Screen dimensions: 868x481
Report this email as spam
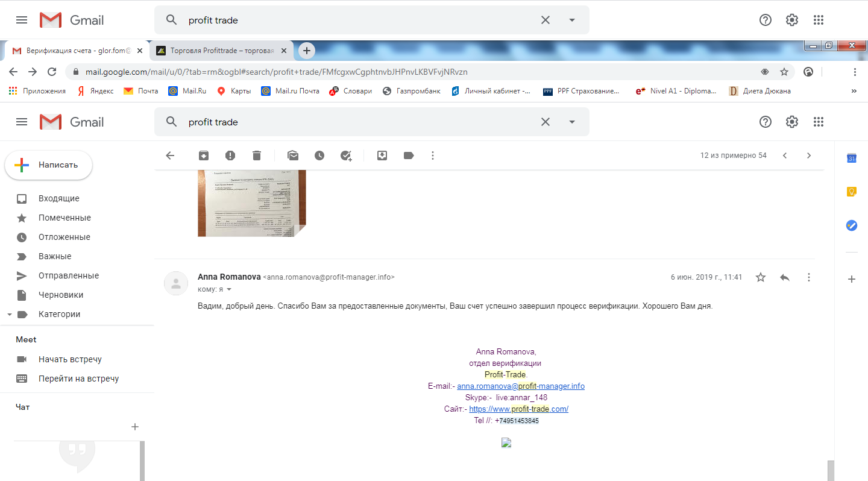pyautogui.click(x=230, y=156)
